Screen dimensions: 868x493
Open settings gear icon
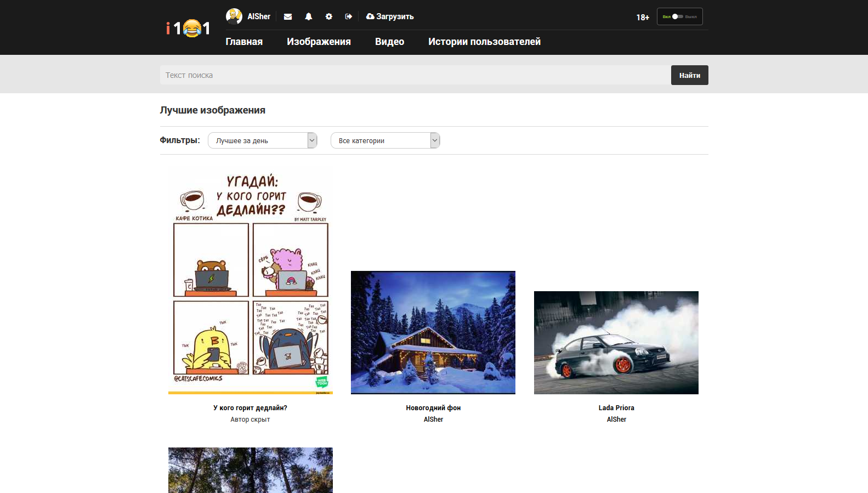point(329,17)
